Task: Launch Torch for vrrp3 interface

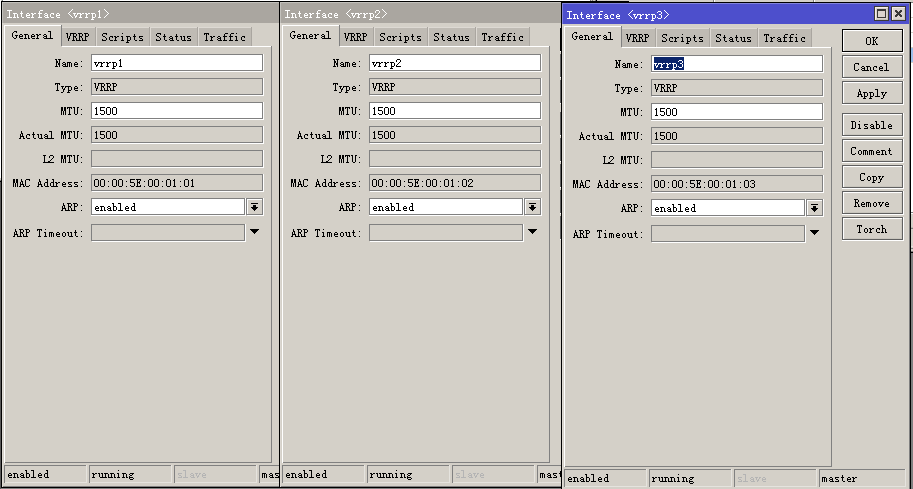Action: point(872,229)
